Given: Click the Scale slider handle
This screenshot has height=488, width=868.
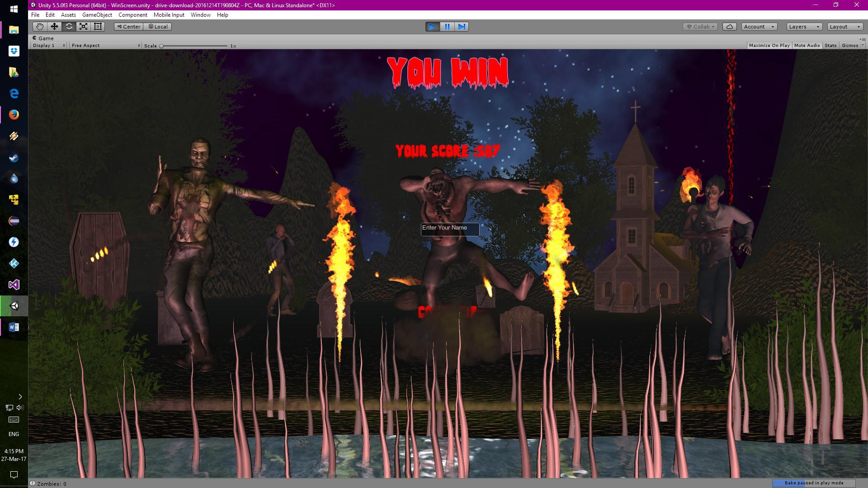Looking at the screenshot, I should pos(161,46).
